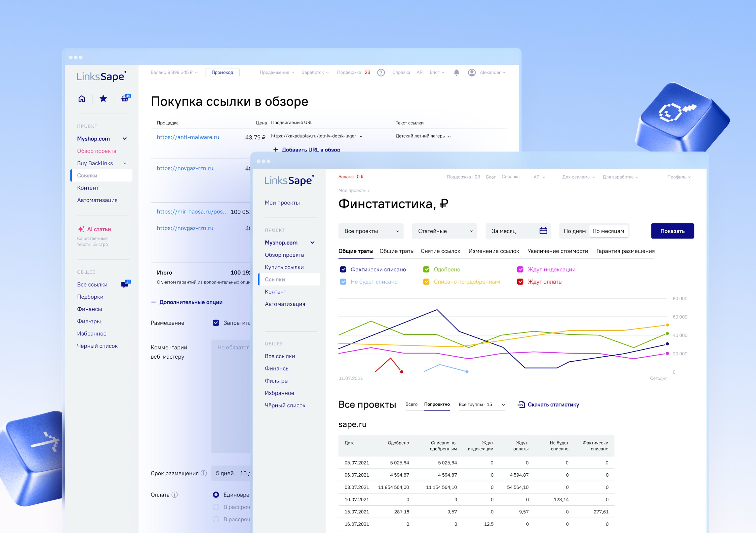Open the kakaduplay.ru URL dropdown
Image resolution: width=756 pixels, height=533 pixels.
pyautogui.click(x=317, y=136)
